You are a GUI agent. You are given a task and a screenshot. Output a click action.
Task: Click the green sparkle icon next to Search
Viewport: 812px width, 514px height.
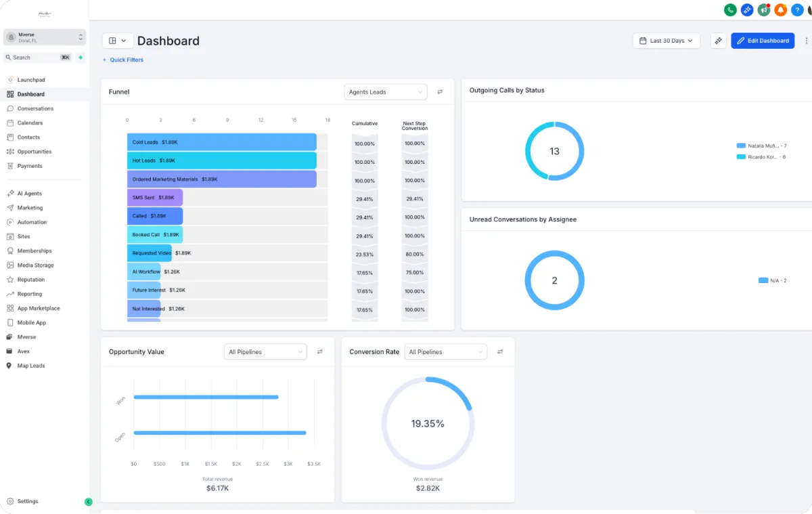[81, 58]
